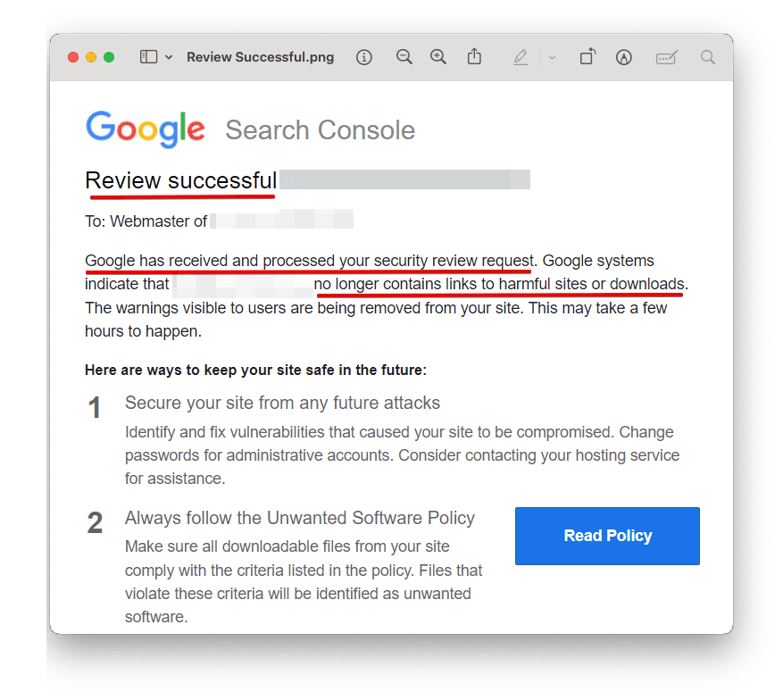This screenshot has height=700, width=783.
Task: Expand the highlight color options arrow
Action: tap(552, 57)
